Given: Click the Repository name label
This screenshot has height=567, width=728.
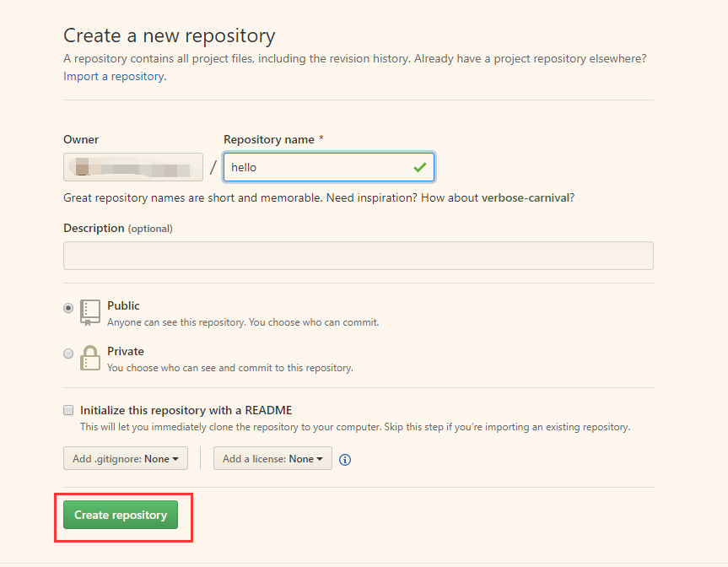Looking at the screenshot, I should pyautogui.click(x=269, y=140).
